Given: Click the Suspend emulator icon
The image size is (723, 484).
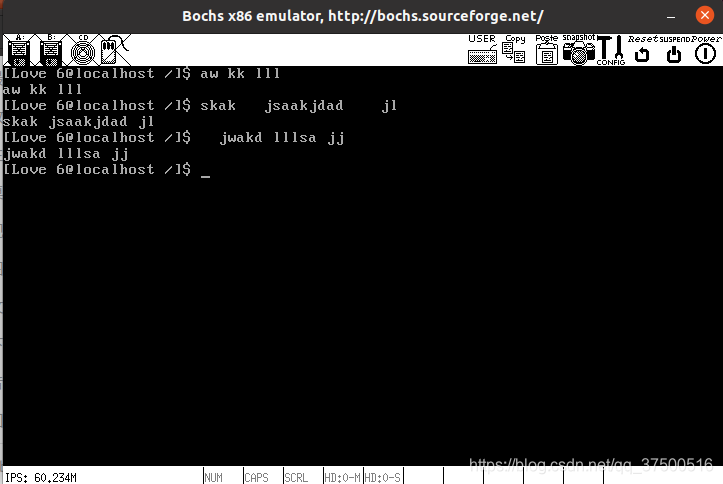Looking at the screenshot, I should [674, 50].
